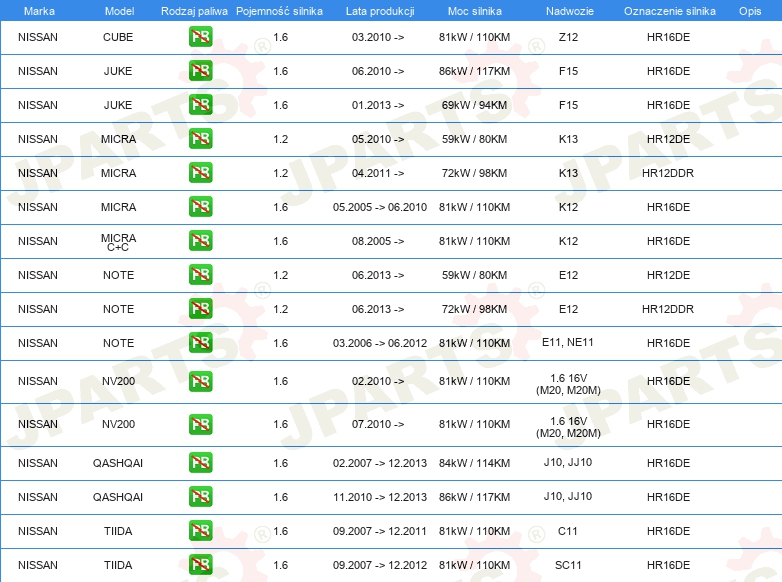782x582 pixels.
Task: Click the fuel icon for the JUKE 69kW row
Action: [200, 105]
